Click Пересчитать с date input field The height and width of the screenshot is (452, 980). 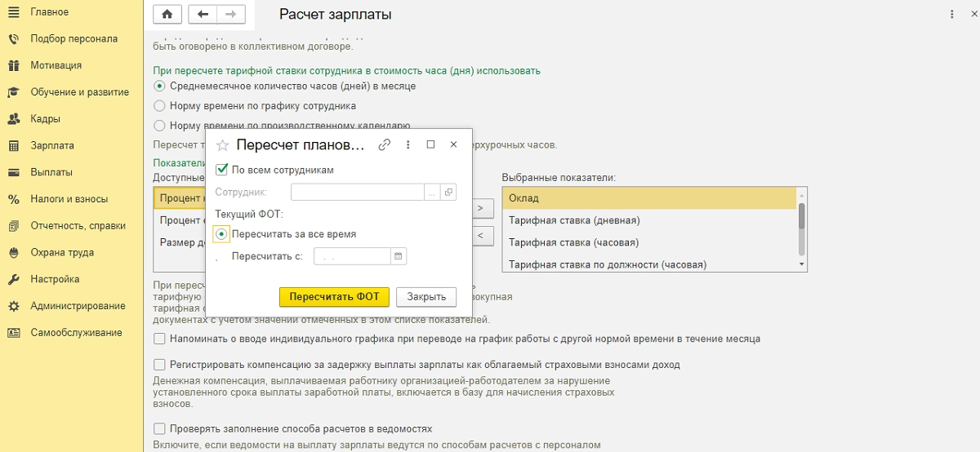point(353,256)
